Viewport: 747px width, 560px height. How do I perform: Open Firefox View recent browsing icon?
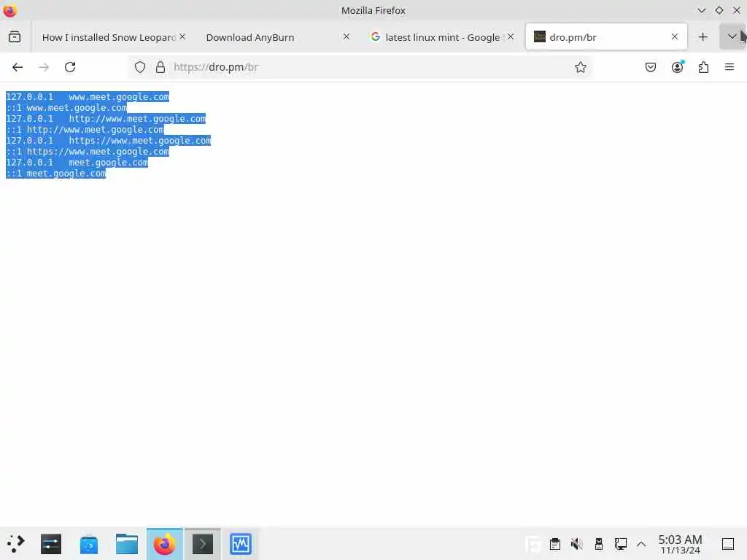(x=15, y=36)
